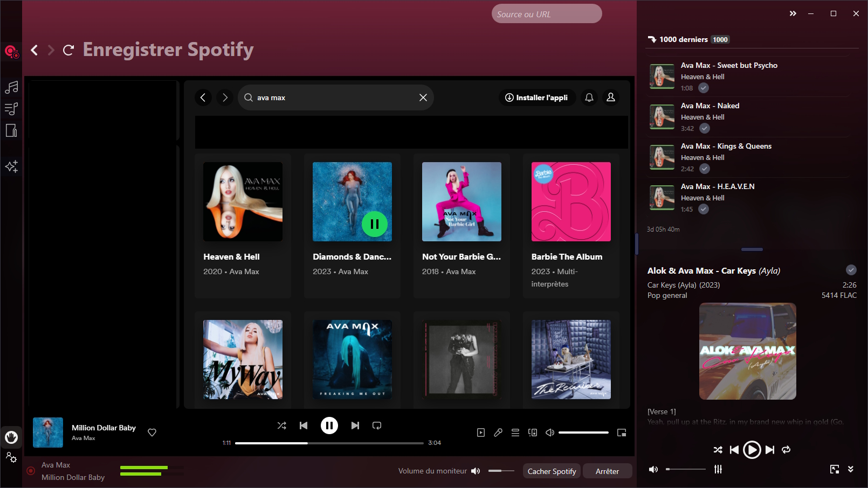Image resolution: width=868 pixels, height=488 pixels.
Task: Open the device sync sidebar icon
Action: (11, 130)
